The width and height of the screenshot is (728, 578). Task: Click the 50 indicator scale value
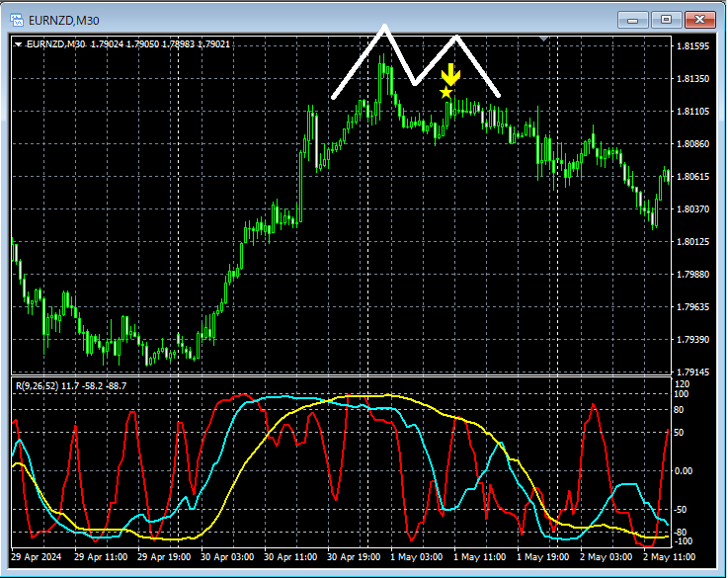tap(679, 432)
